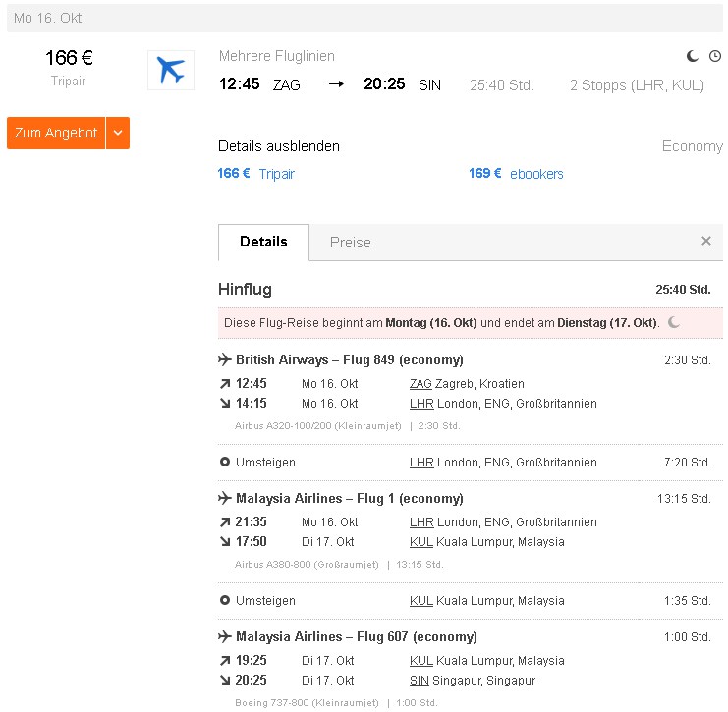The width and height of the screenshot is (728, 712).
Task: Click the 7:20 Std. layover duration
Action: point(688,463)
